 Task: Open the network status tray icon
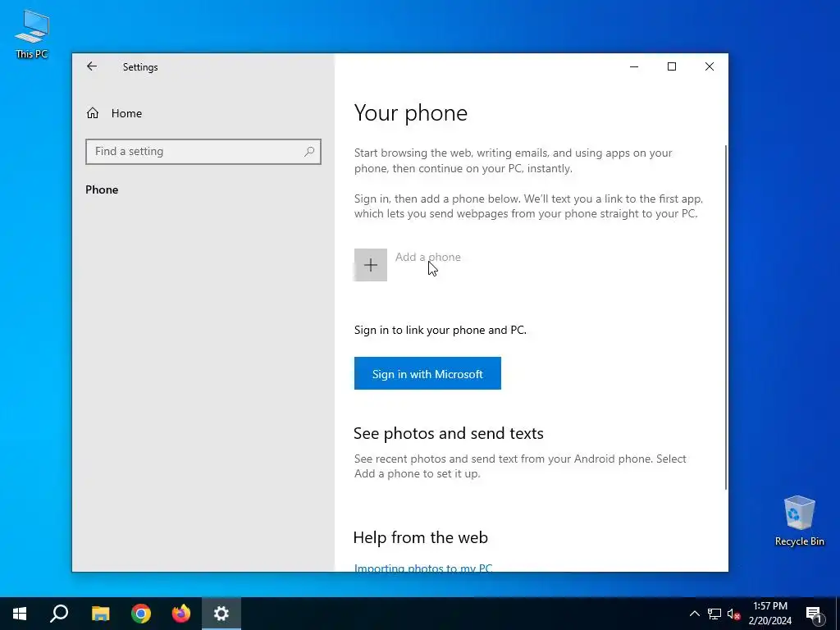[x=714, y=614]
